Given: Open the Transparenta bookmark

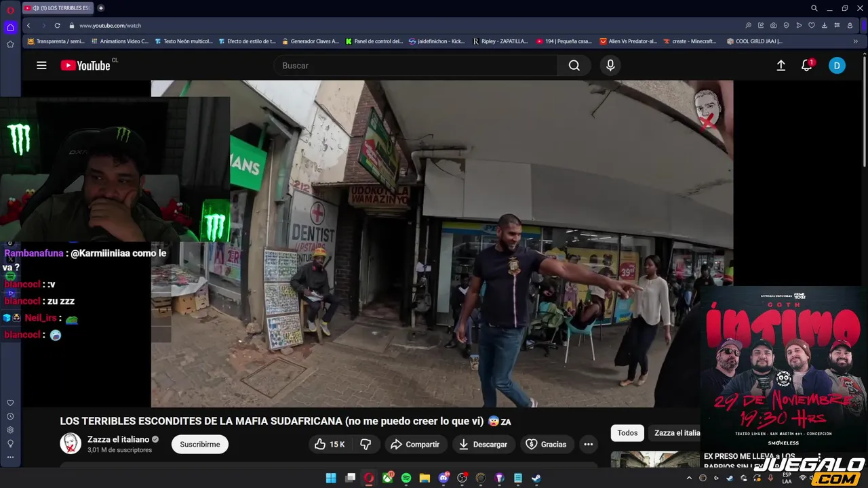Looking at the screenshot, I should (56, 41).
